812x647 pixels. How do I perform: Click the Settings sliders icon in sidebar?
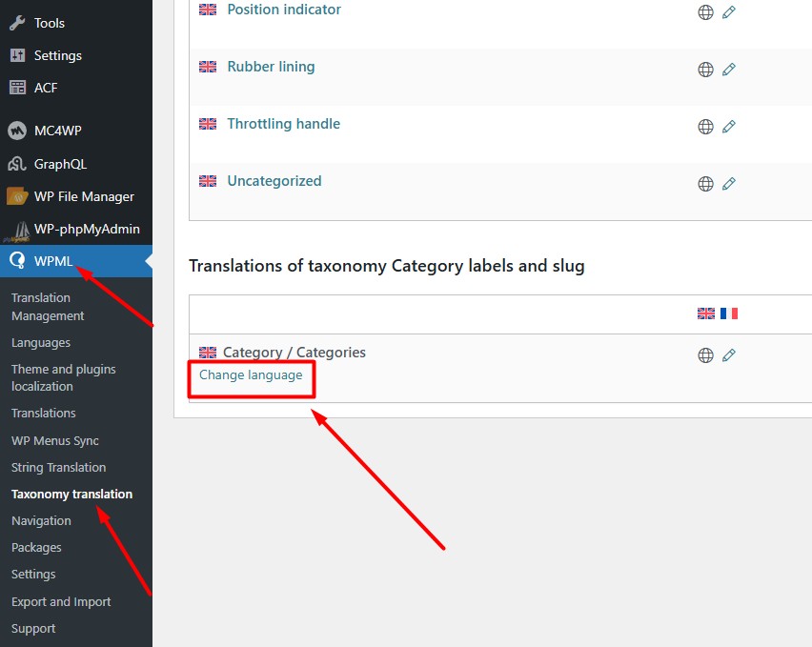pos(17,55)
